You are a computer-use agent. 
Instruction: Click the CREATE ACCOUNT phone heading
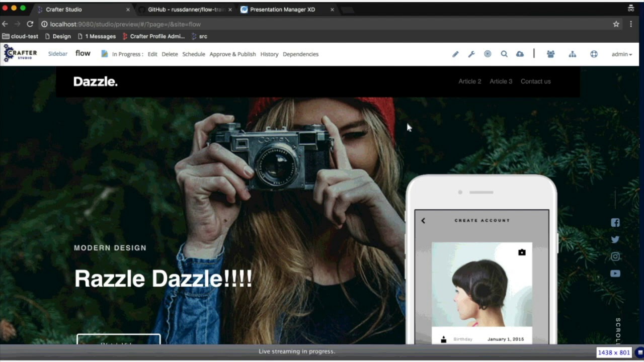pos(482,220)
